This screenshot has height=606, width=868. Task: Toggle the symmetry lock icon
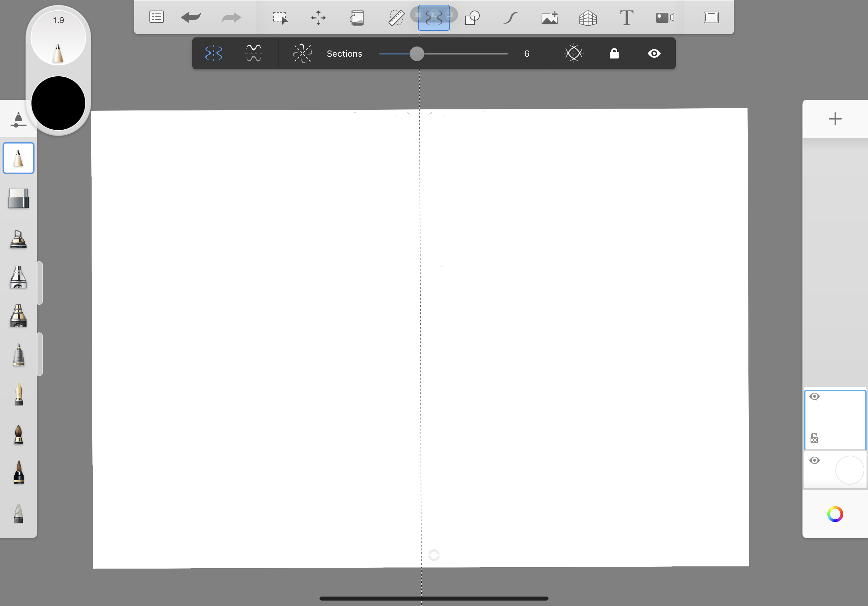[614, 54]
